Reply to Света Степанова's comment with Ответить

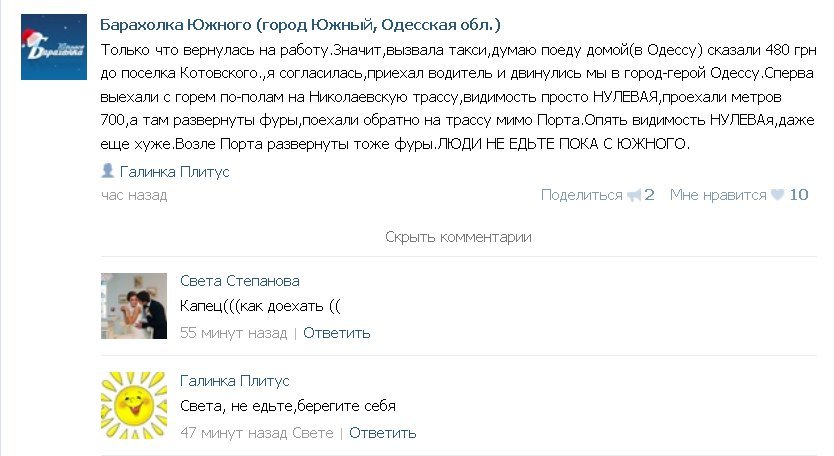337,333
